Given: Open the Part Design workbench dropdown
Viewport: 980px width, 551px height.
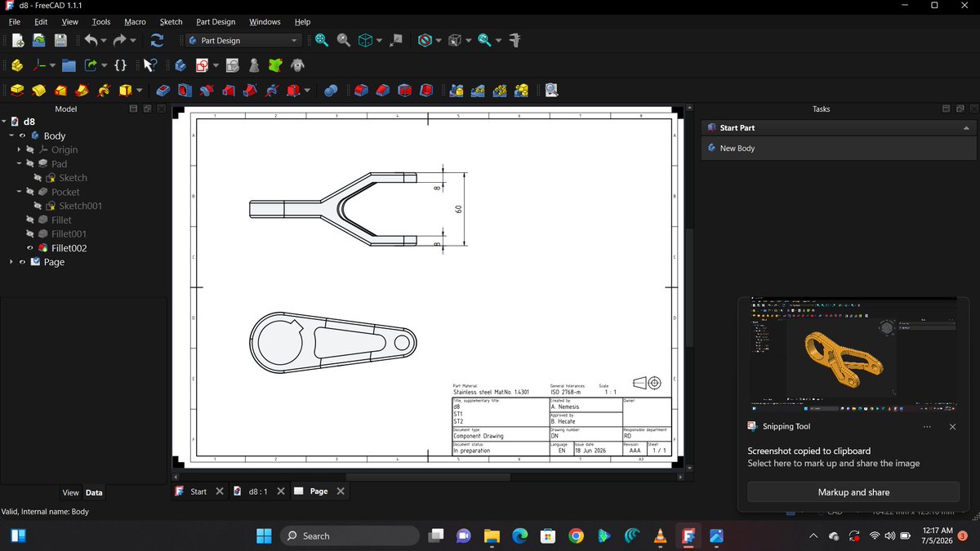Looking at the screenshot, I should [243, 40].
